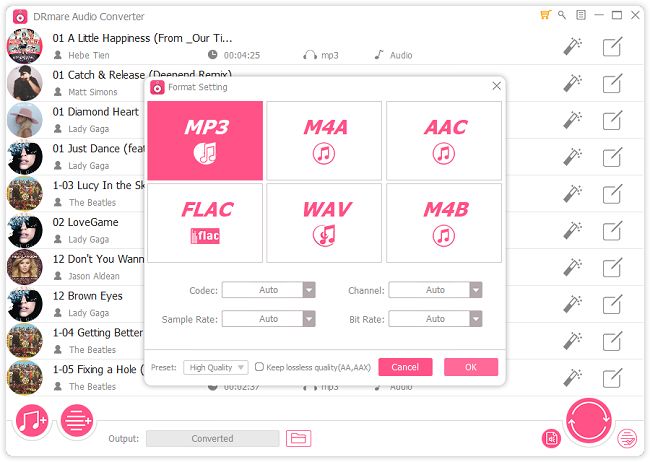Image resolution: width=650 pixels, height=462 pixels.
Task: Expand the Sample Rate dropdown
Action: pos(269,319)
